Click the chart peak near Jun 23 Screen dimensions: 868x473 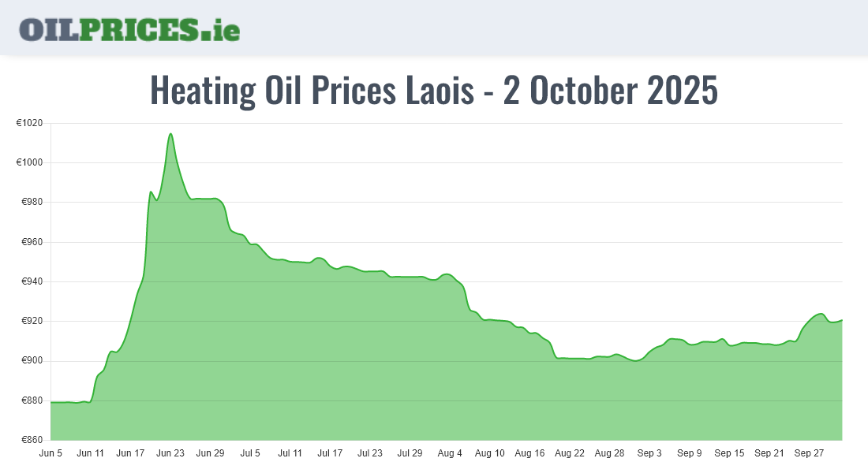pos(170,134)
